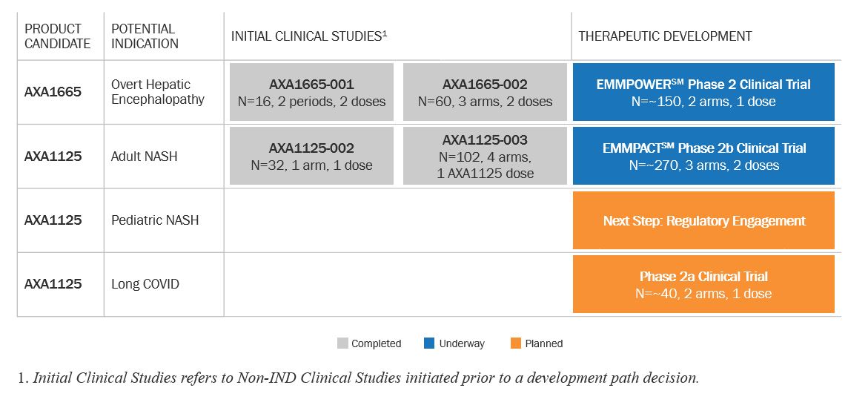The image size is (868, 408).
Task: Click the Overt Hepatic Encephalopathy indication
Action: (x=157, y=92)
